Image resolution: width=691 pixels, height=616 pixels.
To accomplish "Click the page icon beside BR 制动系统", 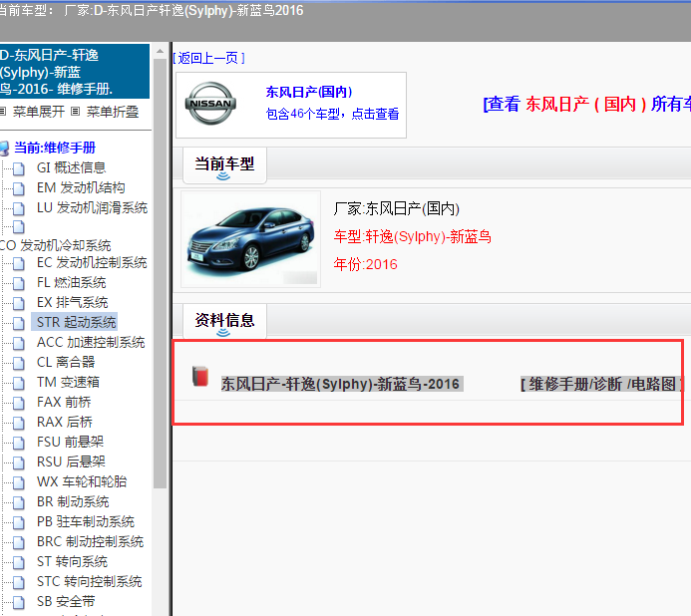I will click(x=19, y=502).
